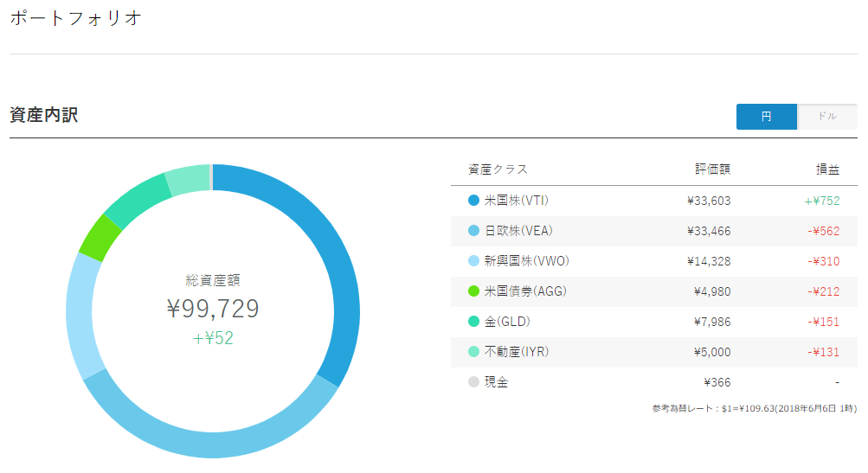The image size is (868, 473).
Task: Click the 参考為替レート exchange rate note
Action: pyautogui.click(x=754, y=409)
